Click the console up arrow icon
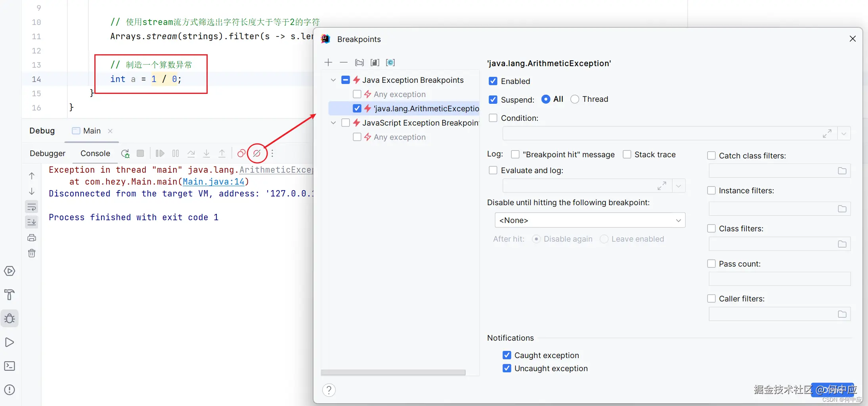The height and width of the screenshot is (406, 868). (x=32, y=175)
